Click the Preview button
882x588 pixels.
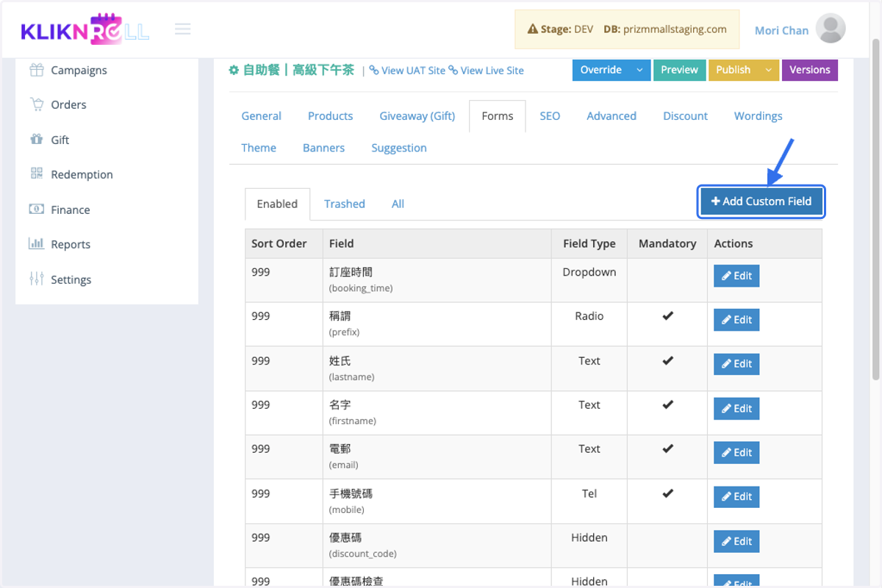click(679, 70)
